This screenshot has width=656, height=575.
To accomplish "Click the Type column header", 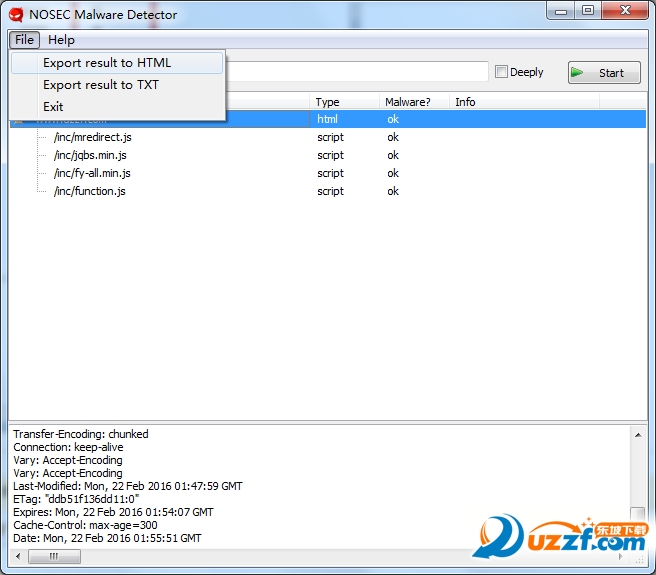I will pos(344,102).
